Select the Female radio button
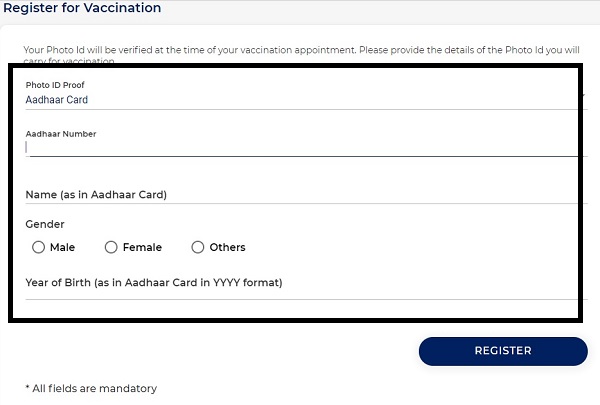Screen dimensions: 600x405 [112, 247]
